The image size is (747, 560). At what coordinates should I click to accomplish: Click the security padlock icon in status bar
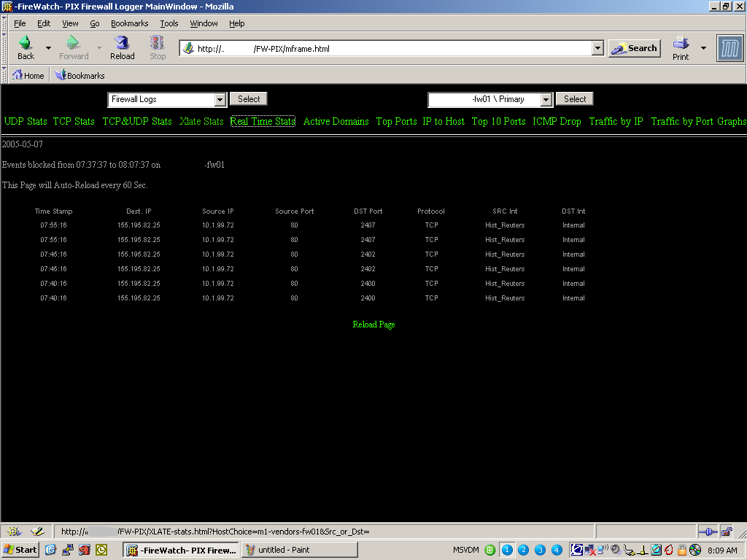727,532
